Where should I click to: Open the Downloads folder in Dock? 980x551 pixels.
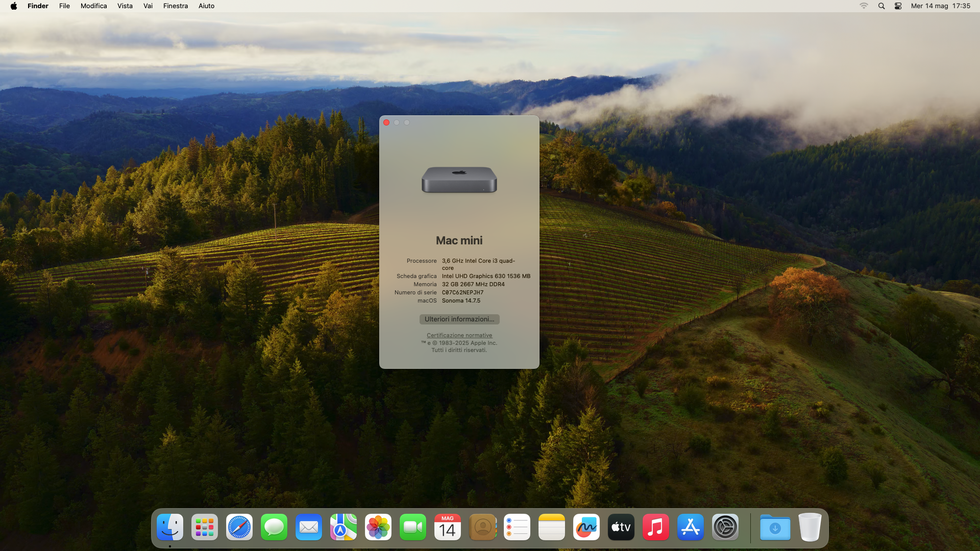tap(775, 527)
